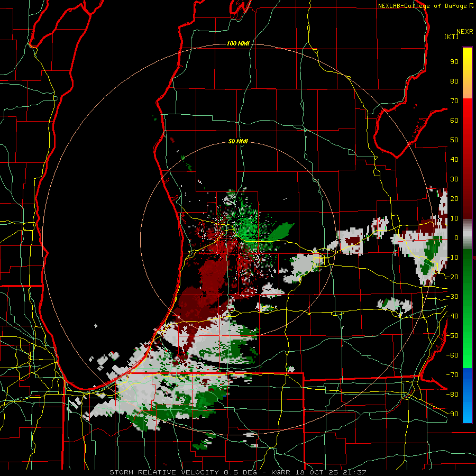Viewport: 476px width, 476px height.
Task: Select the 0 knots scale label
Action: click(456, 238)
